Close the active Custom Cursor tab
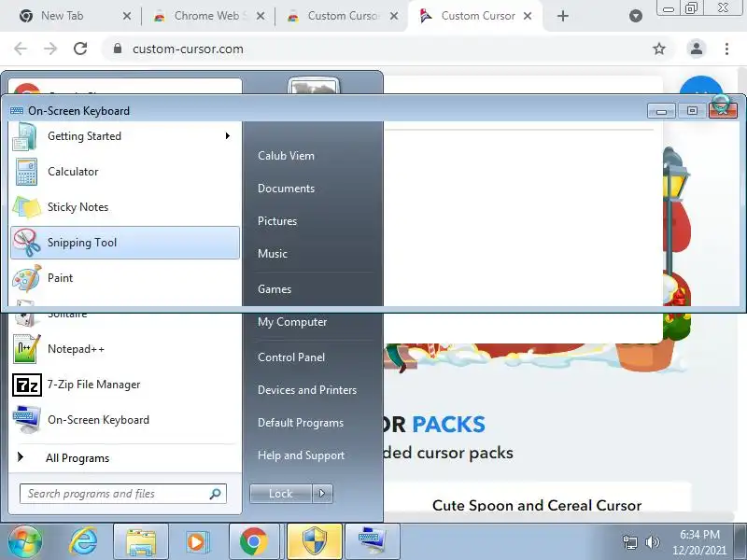The image size is (747, 560). [x=528, y=16]
